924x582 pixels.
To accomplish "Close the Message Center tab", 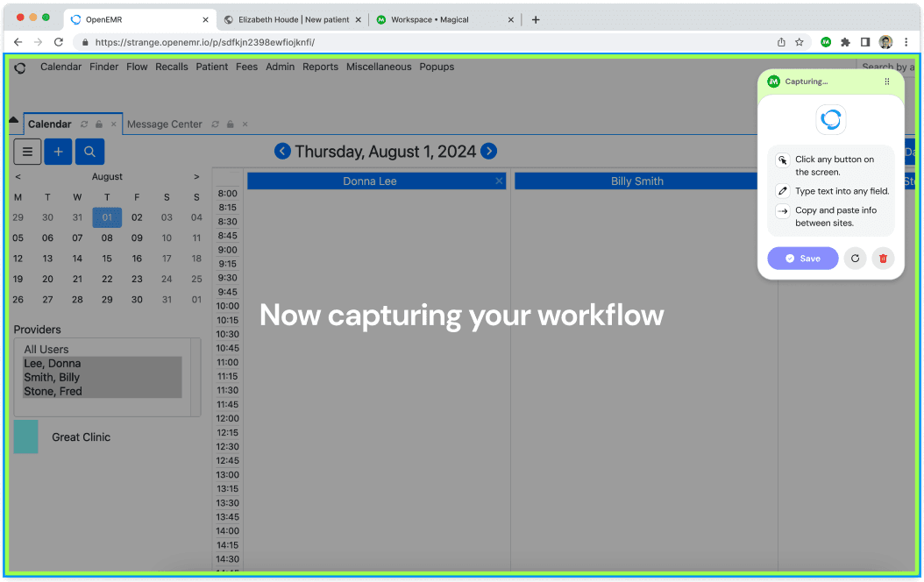I will [245, 124].
